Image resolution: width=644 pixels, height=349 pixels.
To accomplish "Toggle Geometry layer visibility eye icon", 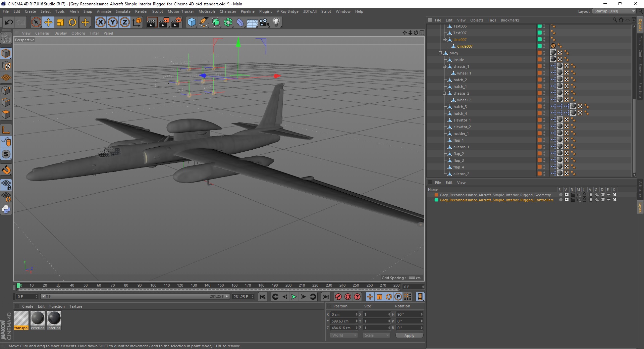I will [567, 195].
